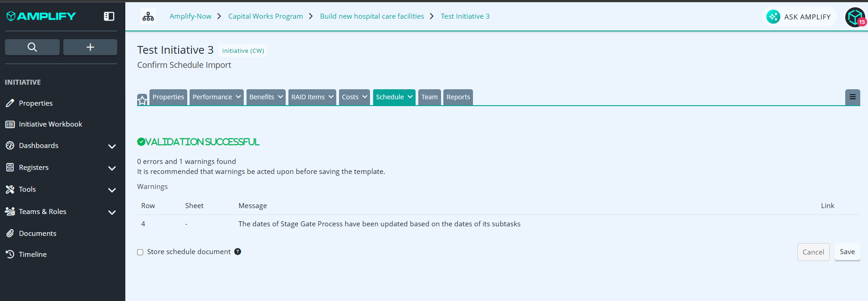Screen dimensions: 868x301
Task: Click the Amplify logo
Action: click(41, 16)
